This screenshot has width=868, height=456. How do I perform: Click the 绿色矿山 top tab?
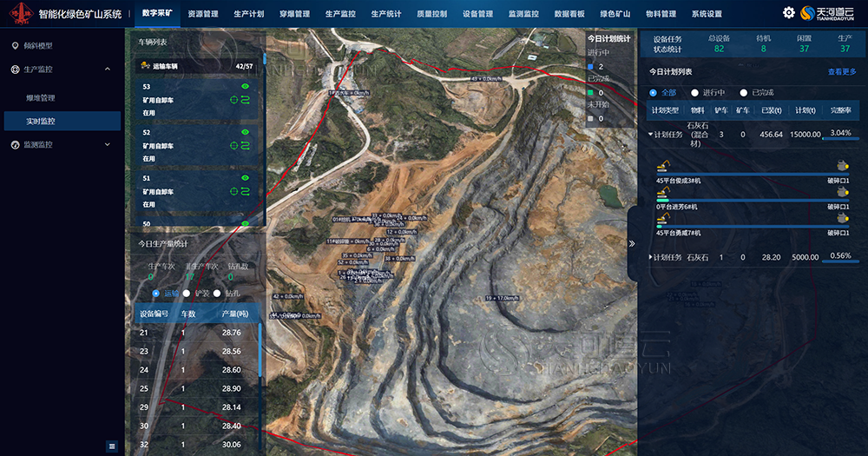point(615,14)
